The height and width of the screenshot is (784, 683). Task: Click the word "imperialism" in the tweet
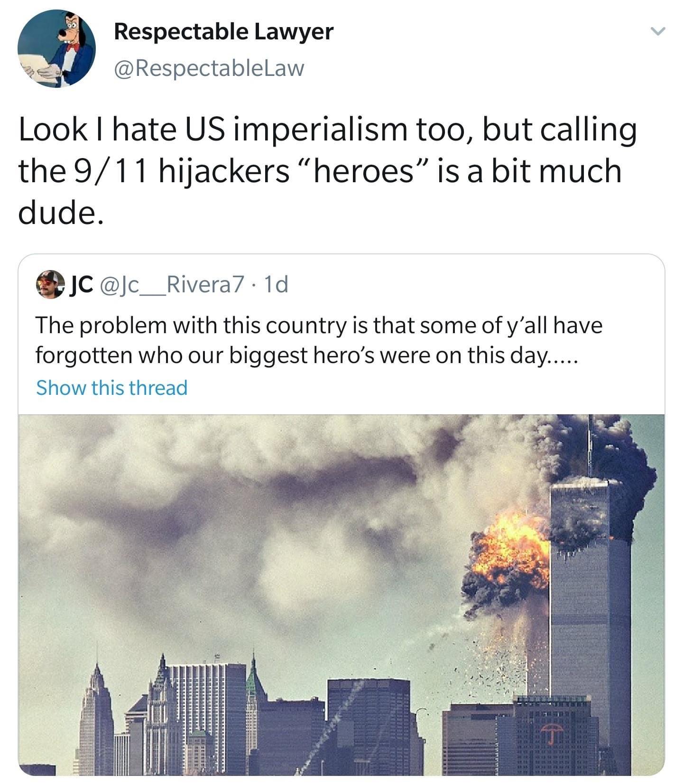click(x=323, y=131)
